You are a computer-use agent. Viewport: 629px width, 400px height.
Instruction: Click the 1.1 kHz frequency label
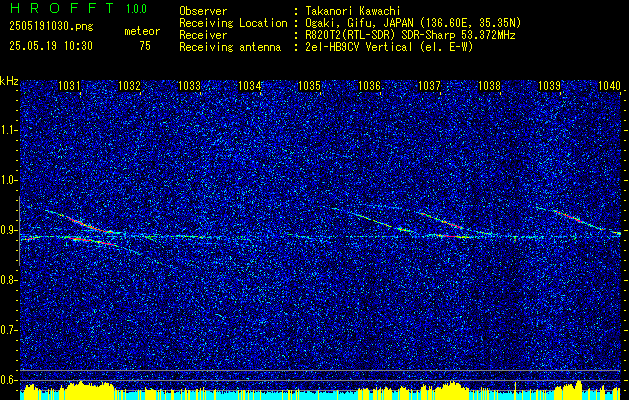pos(9,130)
